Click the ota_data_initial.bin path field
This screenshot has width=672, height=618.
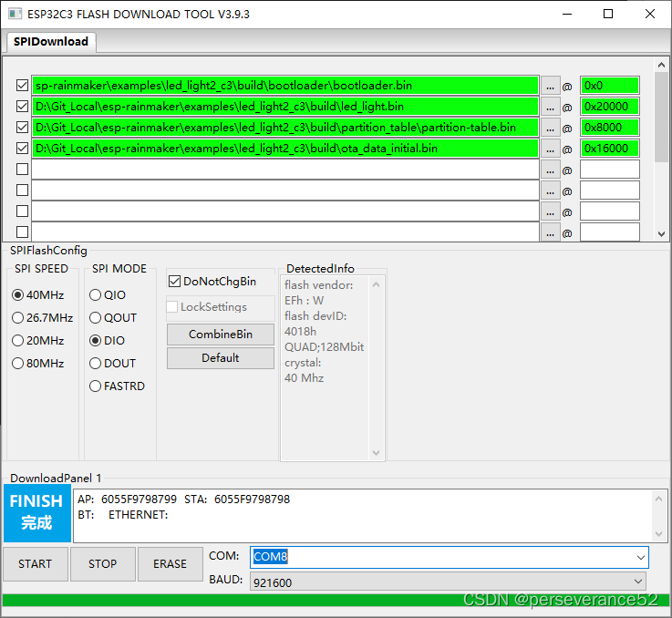pyautogui.click(x=285, y=149)
